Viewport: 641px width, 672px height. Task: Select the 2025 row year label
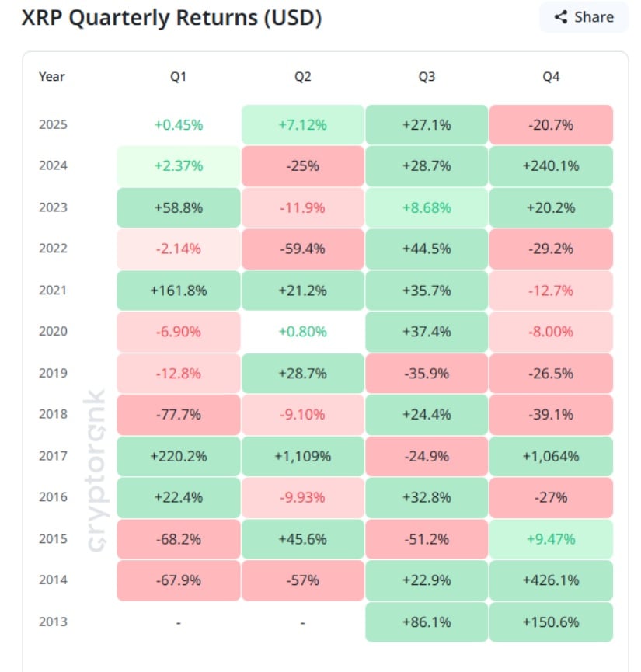pyautogui.click(x=53, y=124)
